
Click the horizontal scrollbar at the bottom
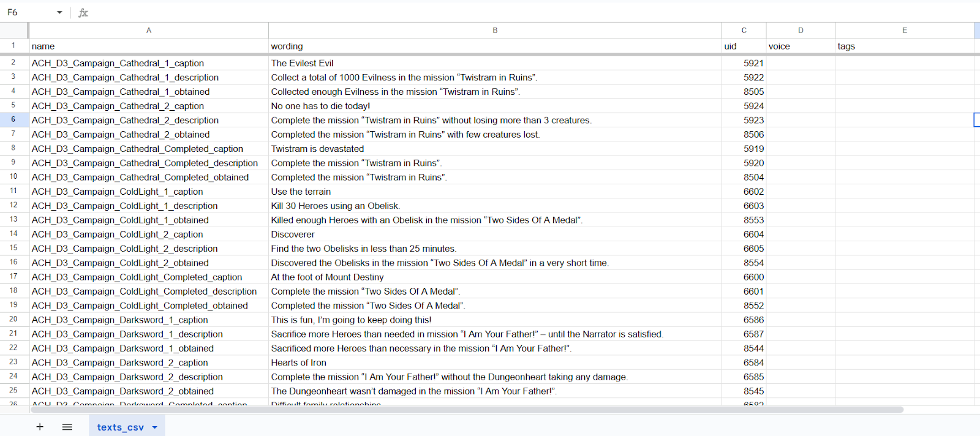pyautogui.click(x=466, y=410)
